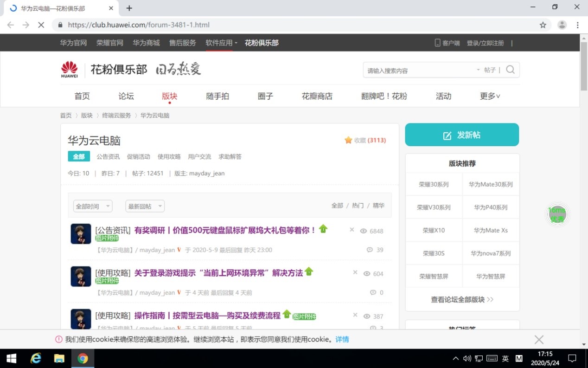Click the gold star 收藏 favorite icon
Viewport: 588px width, 368px height.
point(348,140)
